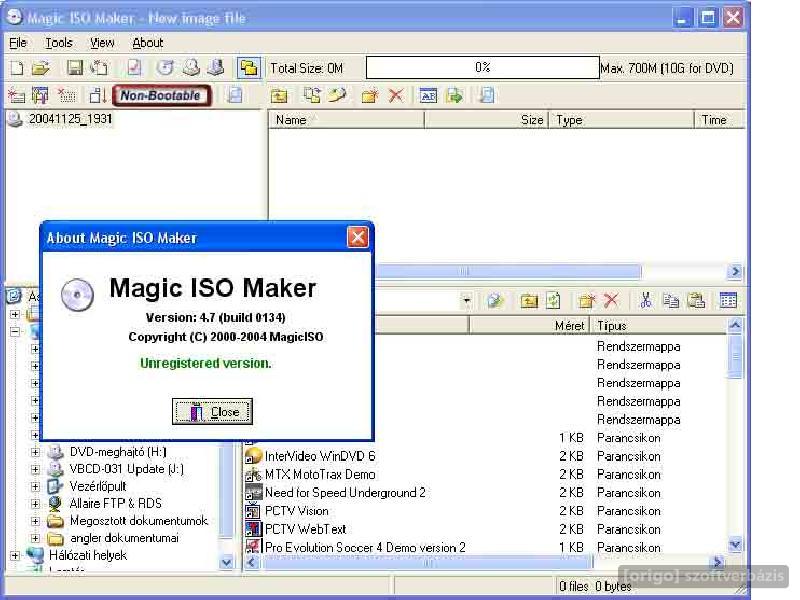Click the Paste icon in explorer toolbar
The image size is (800, 600).
click(x=696, y=301)
